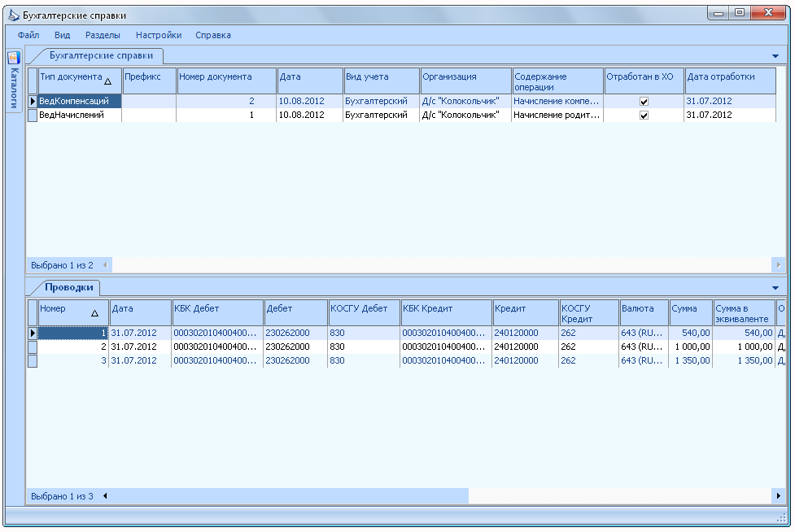Select the ВедКомпенсаций row cell

80,101
